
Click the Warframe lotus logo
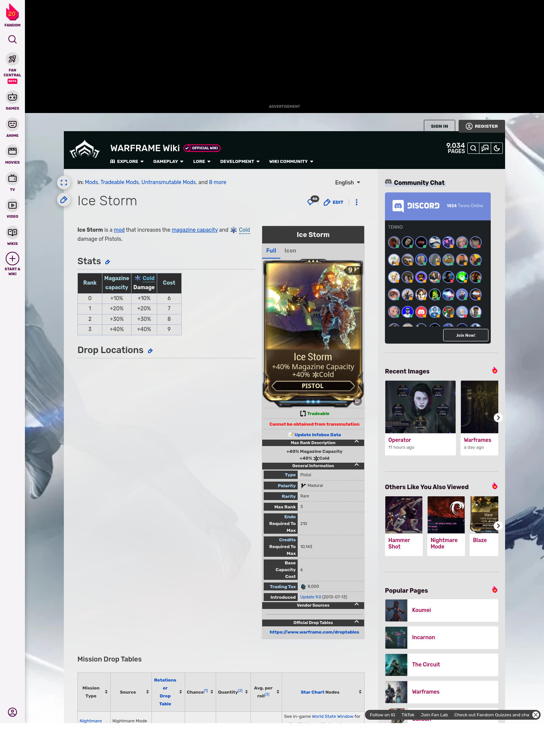pos(85,149)
